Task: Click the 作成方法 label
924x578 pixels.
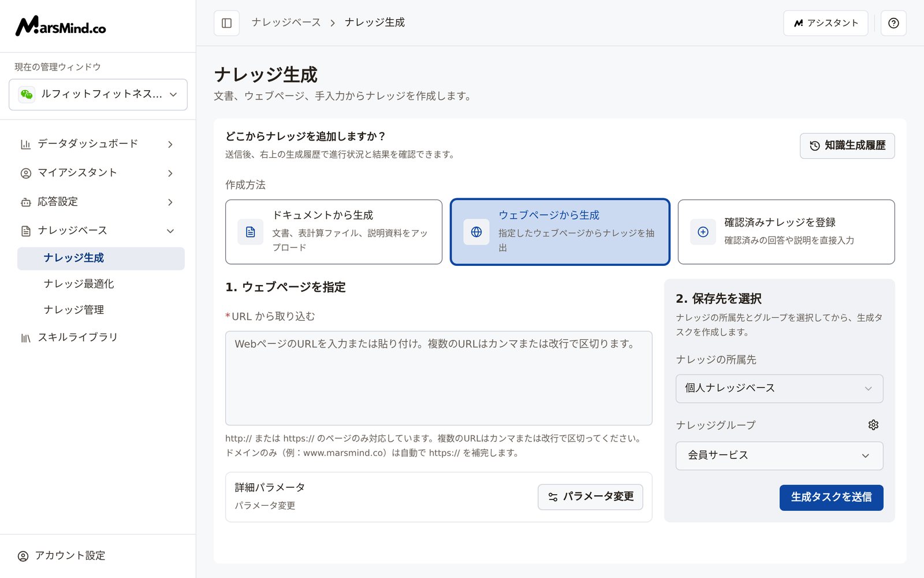Action: (x=245, y=185)
